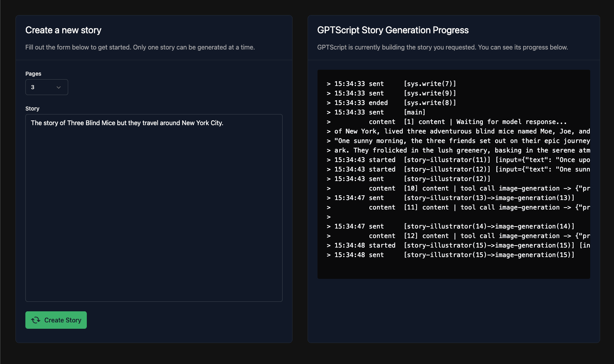This screenshot has width=614, height=364.
Task: Click the '[10] content | tool call' log line
Action: (x=458, y=188)
